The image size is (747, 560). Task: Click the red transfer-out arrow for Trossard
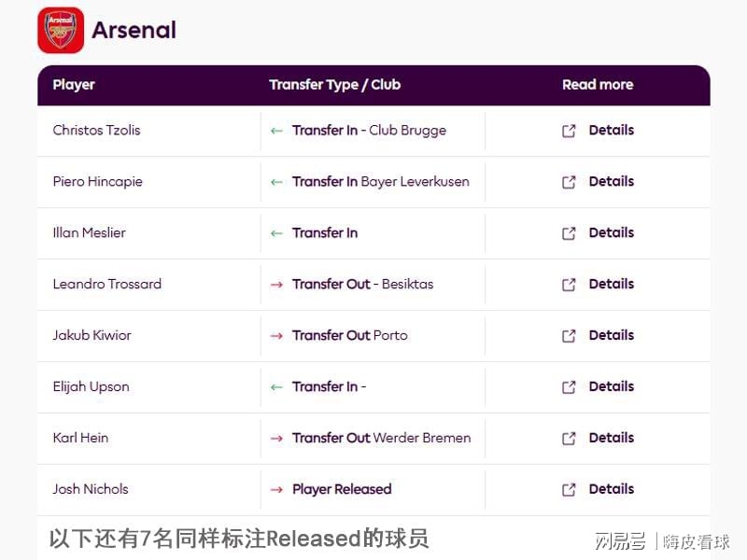coord(276,285)
